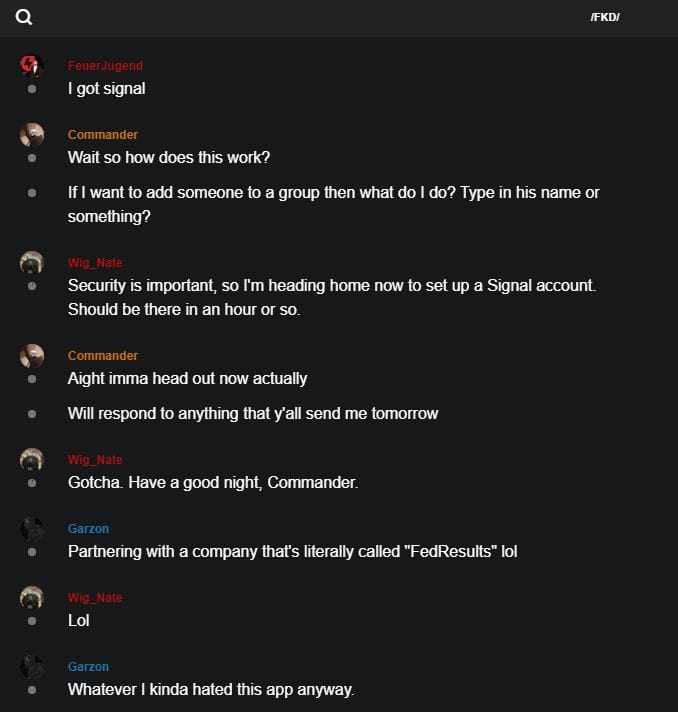Open Wig_Nate's username above the Security message
Image resolution: width=678 pixels, height=712 pixels.
coord(95,263)
